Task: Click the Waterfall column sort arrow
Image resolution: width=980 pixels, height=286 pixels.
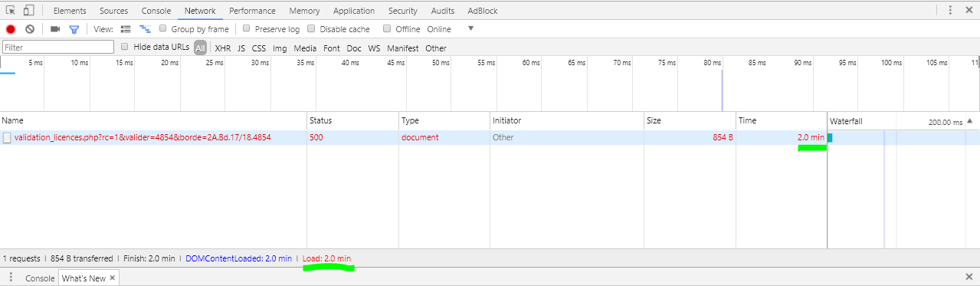Action: 970,121
